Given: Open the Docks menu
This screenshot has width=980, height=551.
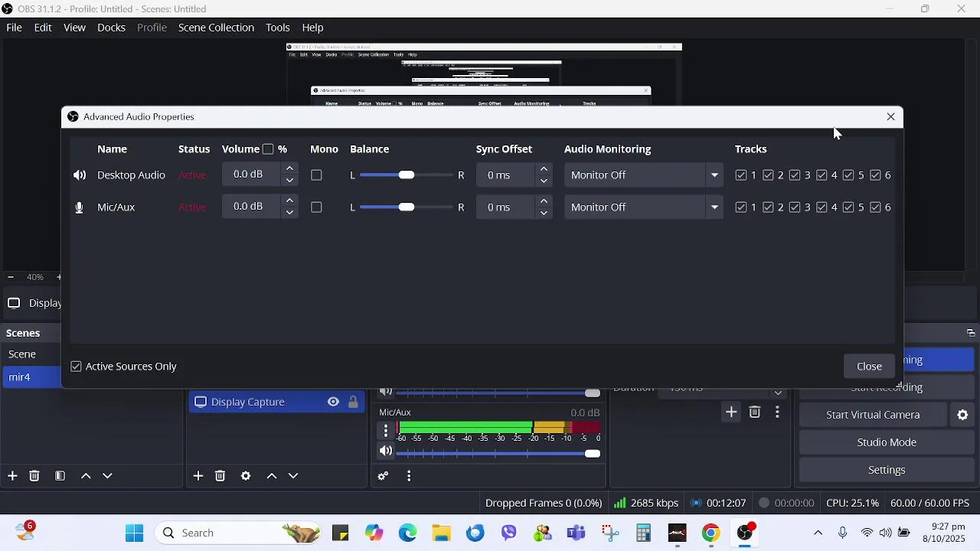Looking at the screenshot, I should pos(111,28).
